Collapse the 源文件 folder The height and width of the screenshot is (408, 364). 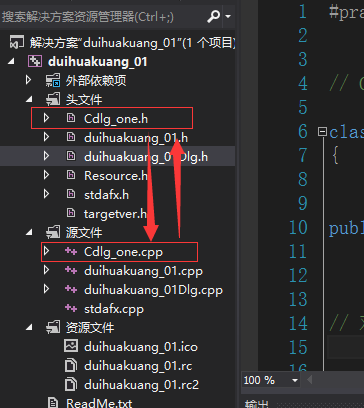click(x=29, y=232)
